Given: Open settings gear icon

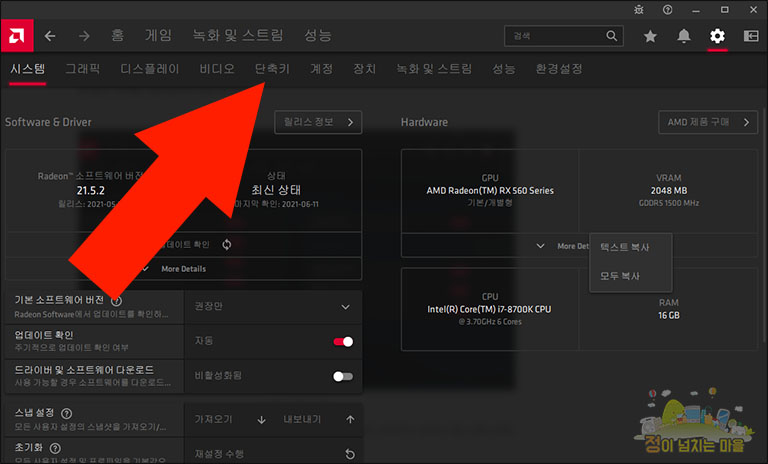Looking at the screenshot, I should (717, 36).
